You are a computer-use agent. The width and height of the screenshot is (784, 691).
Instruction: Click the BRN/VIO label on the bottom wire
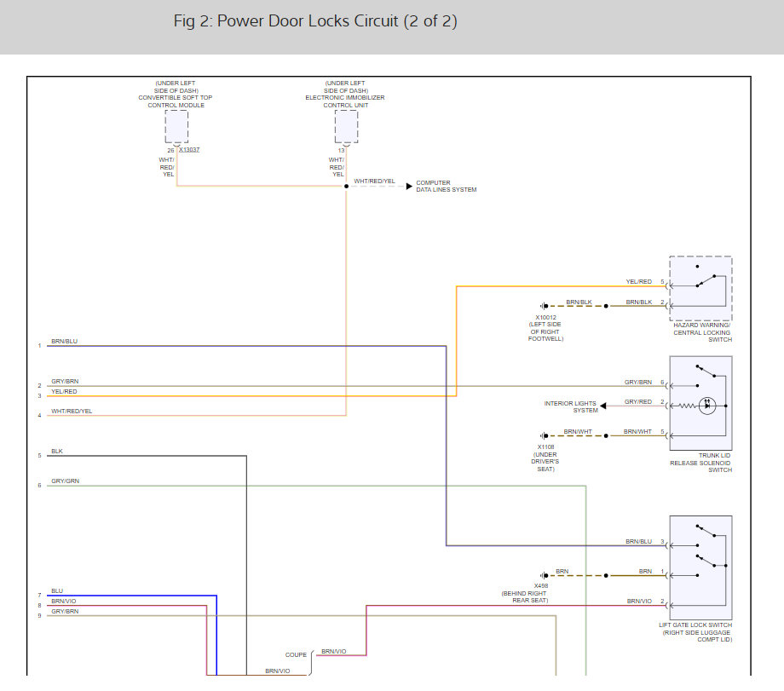278,671
